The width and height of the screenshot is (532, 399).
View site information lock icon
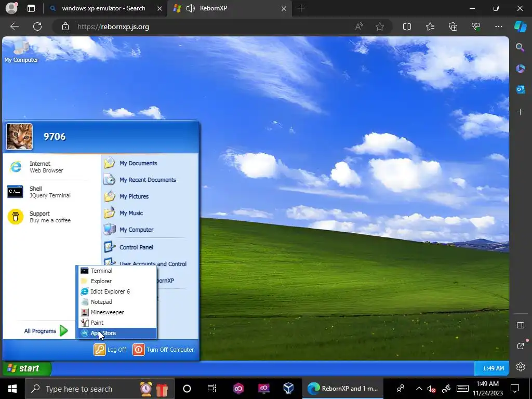(x=65, y=27)
